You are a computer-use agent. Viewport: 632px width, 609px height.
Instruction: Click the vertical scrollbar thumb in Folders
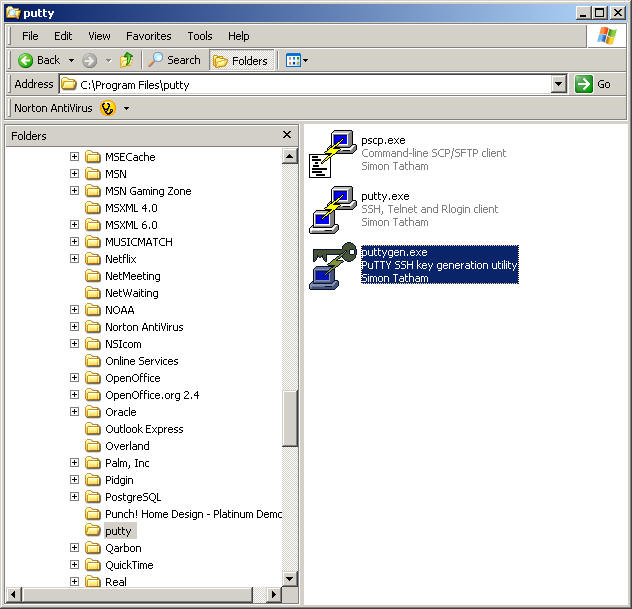[289, 419]
